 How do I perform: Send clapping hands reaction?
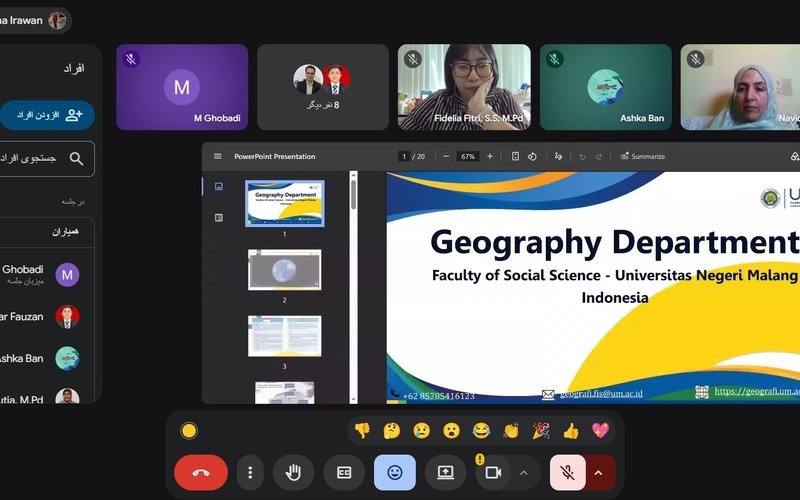click(511, 431)
